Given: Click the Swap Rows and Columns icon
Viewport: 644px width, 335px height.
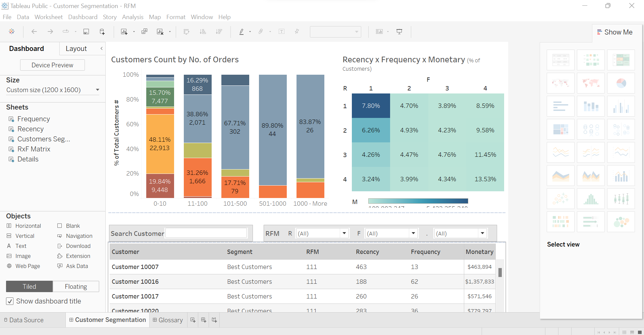Looking at the screenshot, I should click(x=186, y=31).
